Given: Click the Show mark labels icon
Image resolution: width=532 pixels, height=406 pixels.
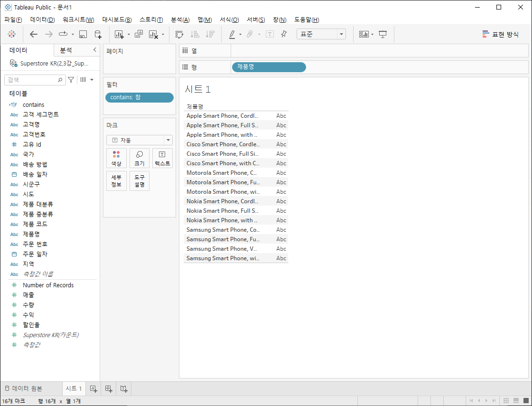Looking at the screenshot, I should coord(270,34).
